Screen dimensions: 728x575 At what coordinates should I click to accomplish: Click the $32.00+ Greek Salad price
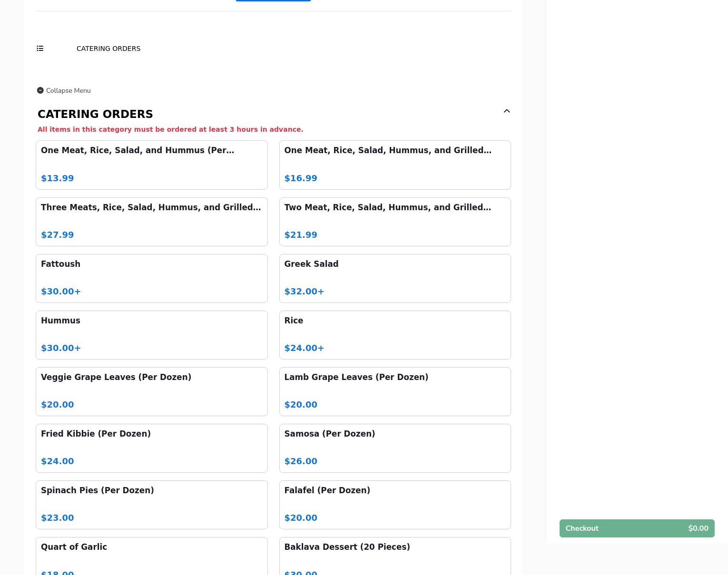[x=304, y=292]
